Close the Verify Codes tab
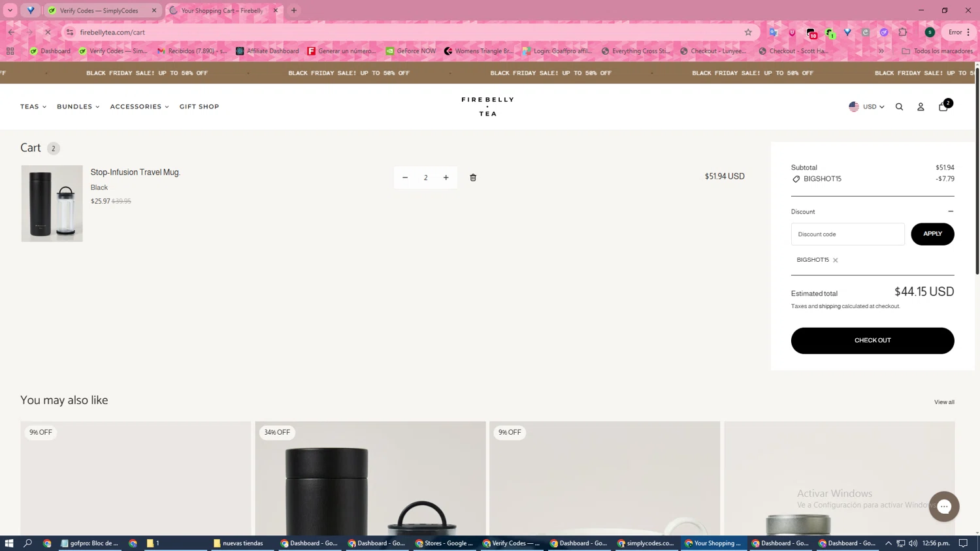Viewport: 980px width, 551px height. (154, 10)
